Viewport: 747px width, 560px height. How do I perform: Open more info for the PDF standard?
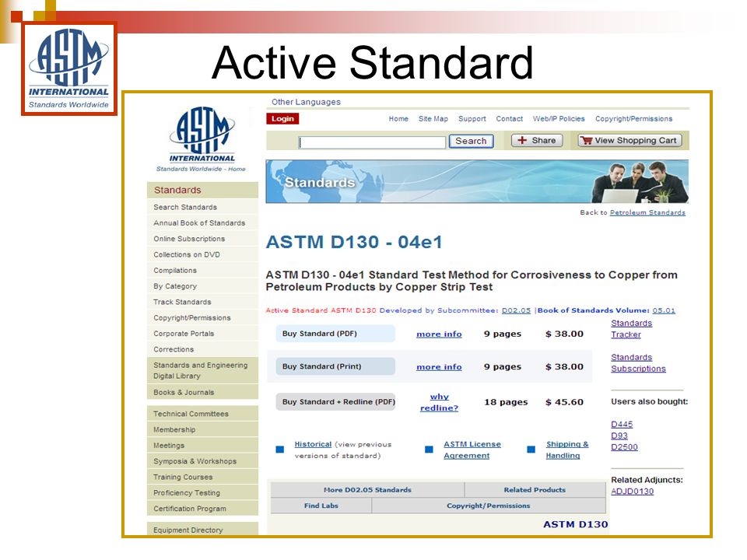point(439,334)
